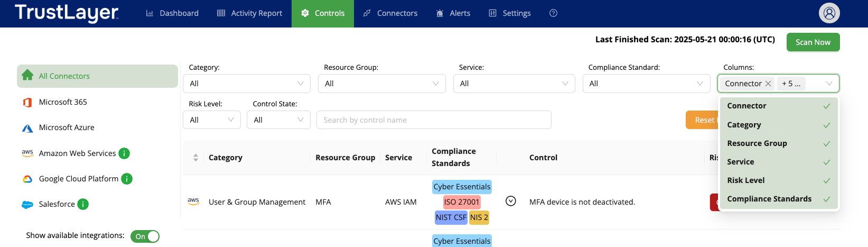Open the Category filter dropdown
This screenshot has width=868, height=247.
[247, 84]
